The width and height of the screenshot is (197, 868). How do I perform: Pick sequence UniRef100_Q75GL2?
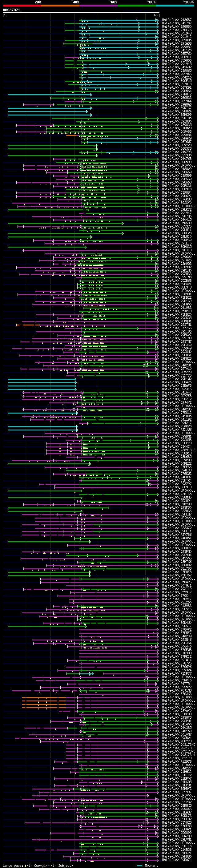pyautogui.click(x=177, y=412)
